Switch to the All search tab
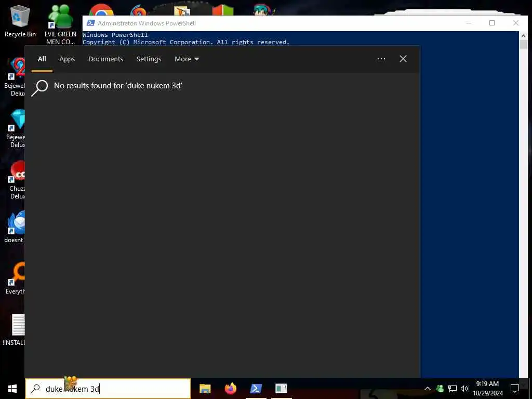 pos(42,59)
